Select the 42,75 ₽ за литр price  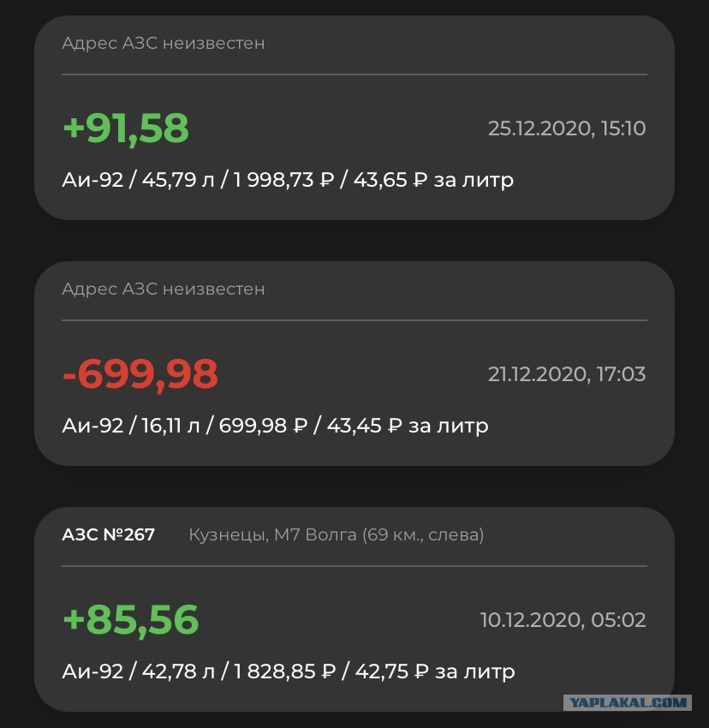tap(435, 671)
